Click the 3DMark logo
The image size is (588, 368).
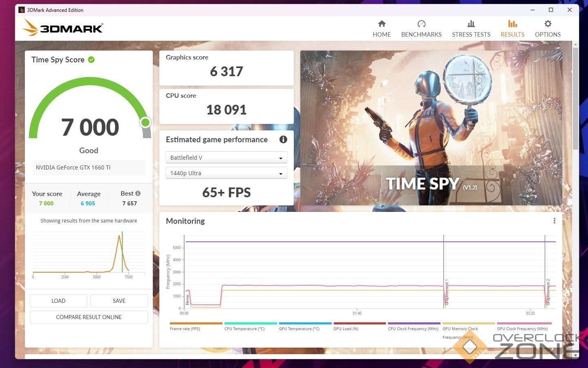pos(63,28)
